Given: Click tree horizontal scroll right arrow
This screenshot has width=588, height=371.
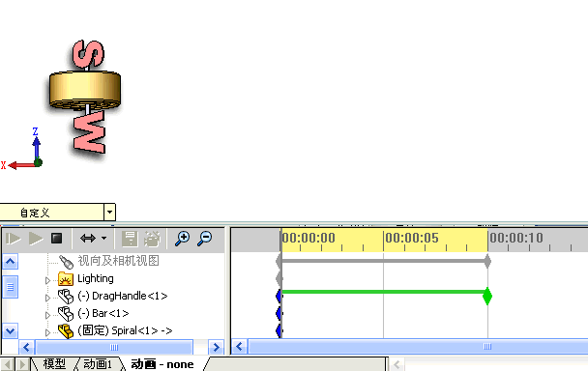Looking at the screenshot, I should (x=216, y=348).
